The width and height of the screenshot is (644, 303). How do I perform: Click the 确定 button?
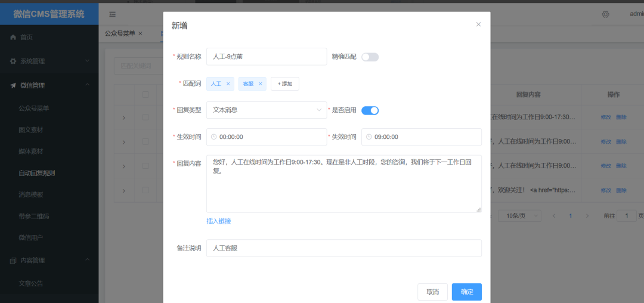click(467, 292)
